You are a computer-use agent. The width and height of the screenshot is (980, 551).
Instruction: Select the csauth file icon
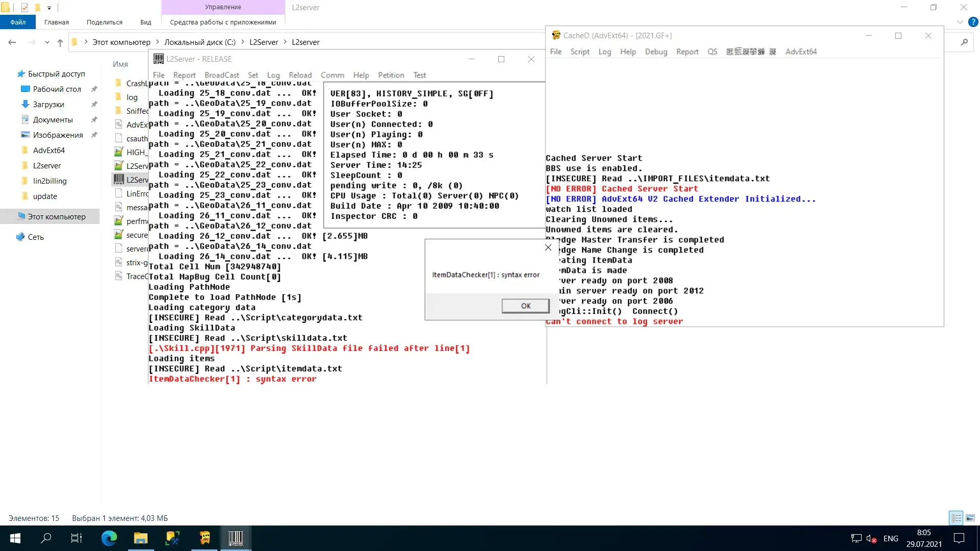point(118,138)
